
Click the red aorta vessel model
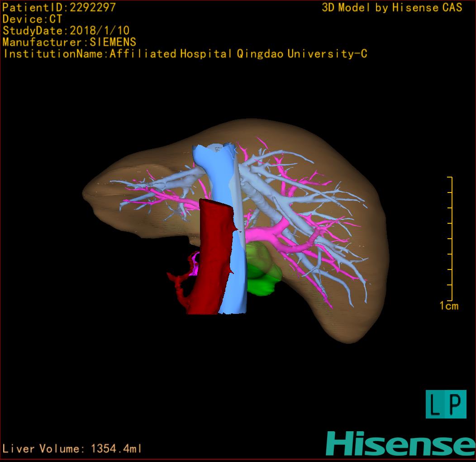click(213, 258)
